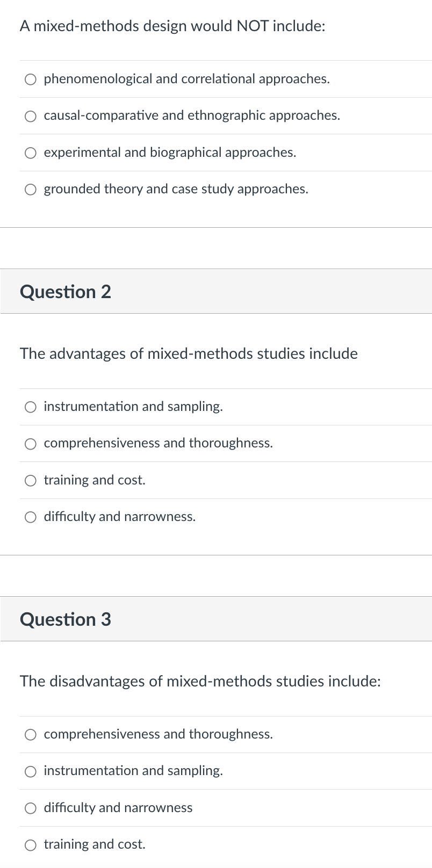This screenshot has height=868, width=432.
Task: Select 'instrumentation and sampling' under Question 2
Action: click(x=30, y=407)
